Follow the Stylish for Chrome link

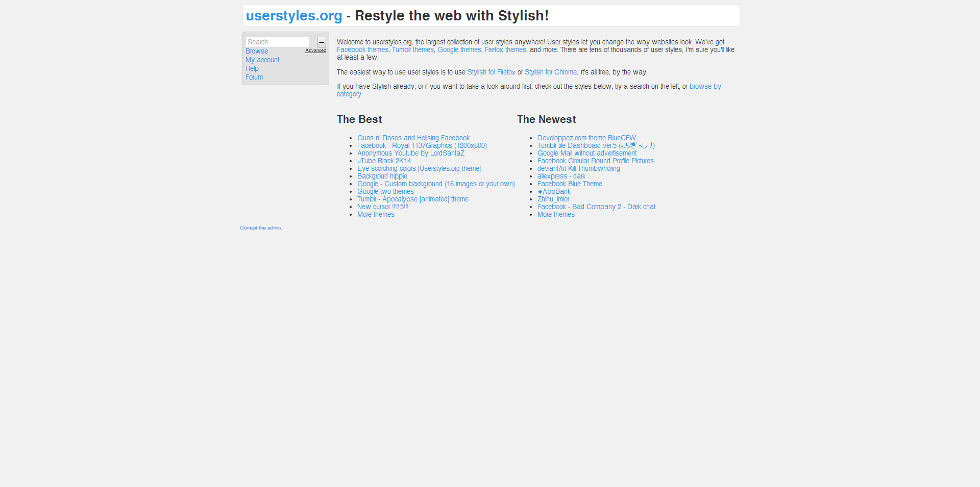(x=551, y=72)
